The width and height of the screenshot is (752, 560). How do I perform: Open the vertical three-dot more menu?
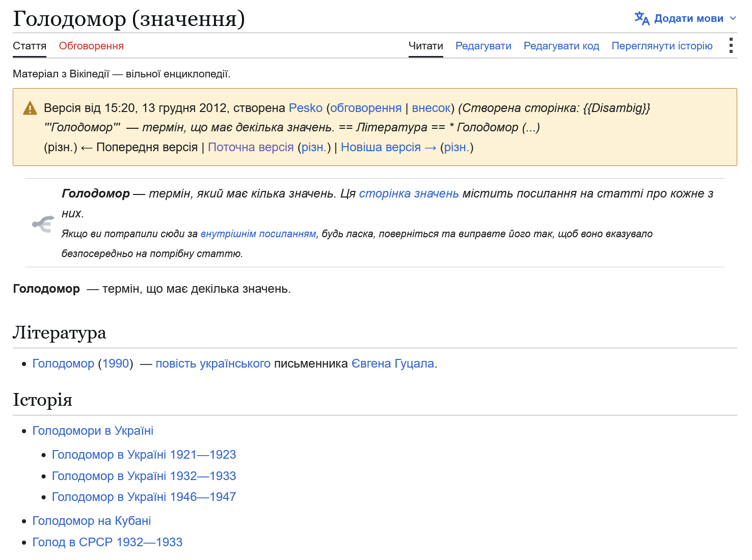pyautogui.click(x=731, y=45)
